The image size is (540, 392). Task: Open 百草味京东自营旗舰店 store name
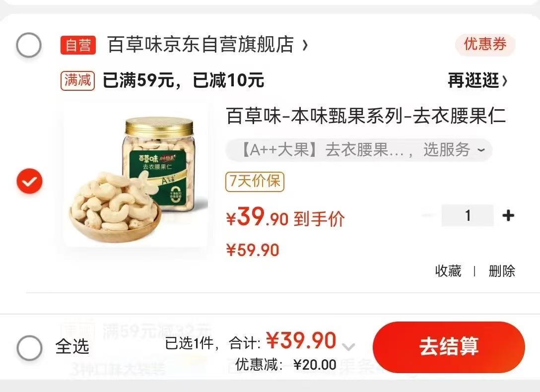[201, 45]
